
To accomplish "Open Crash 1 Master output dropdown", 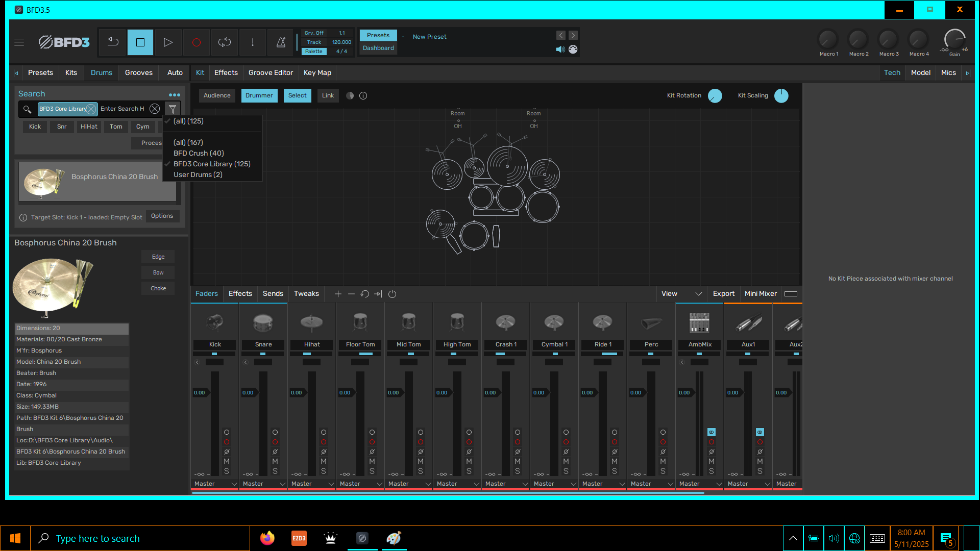I will coord(506,484).
